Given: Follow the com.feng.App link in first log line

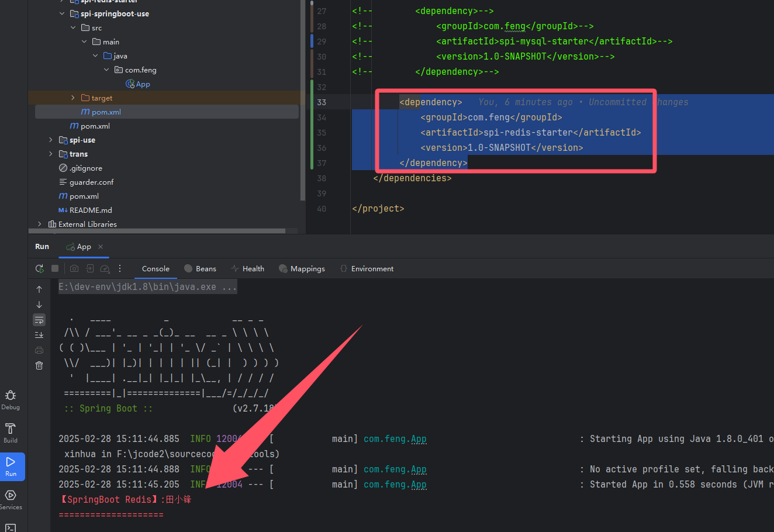Looking at the screenshot, I should click(395, 439).
